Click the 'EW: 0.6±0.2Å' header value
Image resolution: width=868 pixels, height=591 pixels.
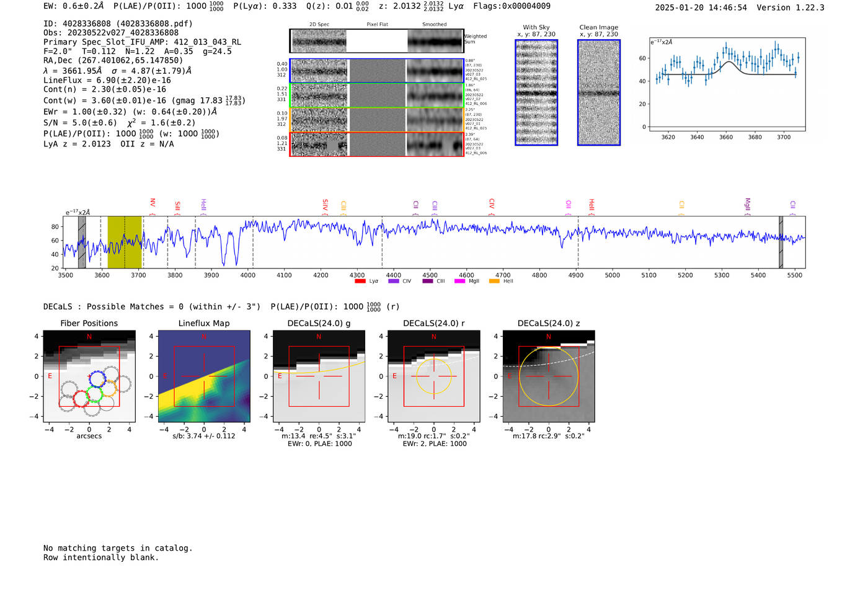[74, 6]
